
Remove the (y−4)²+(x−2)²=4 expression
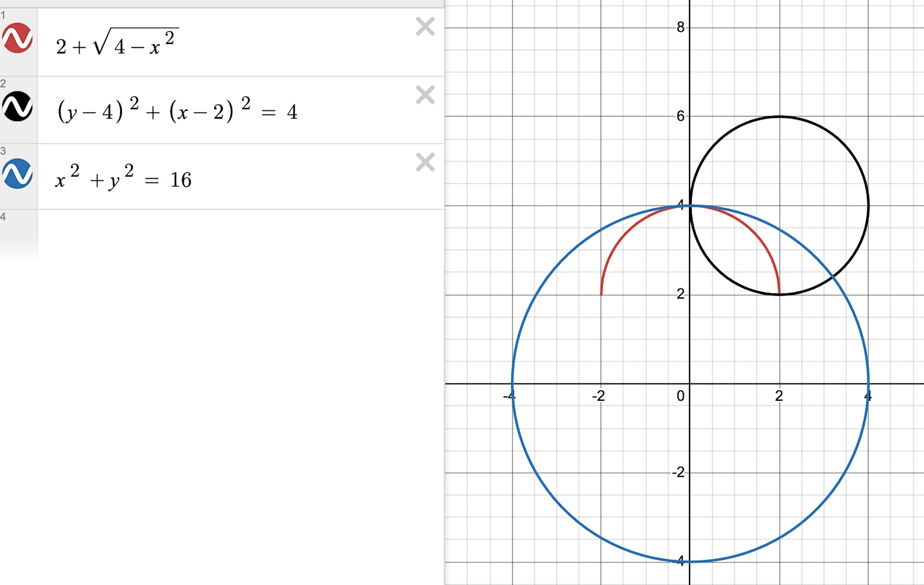click(425, 95)
